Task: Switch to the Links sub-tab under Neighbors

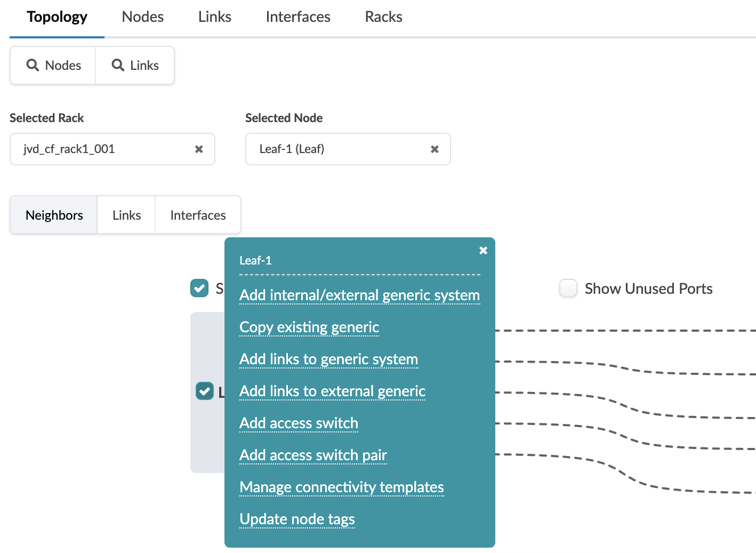Action: 126,215
